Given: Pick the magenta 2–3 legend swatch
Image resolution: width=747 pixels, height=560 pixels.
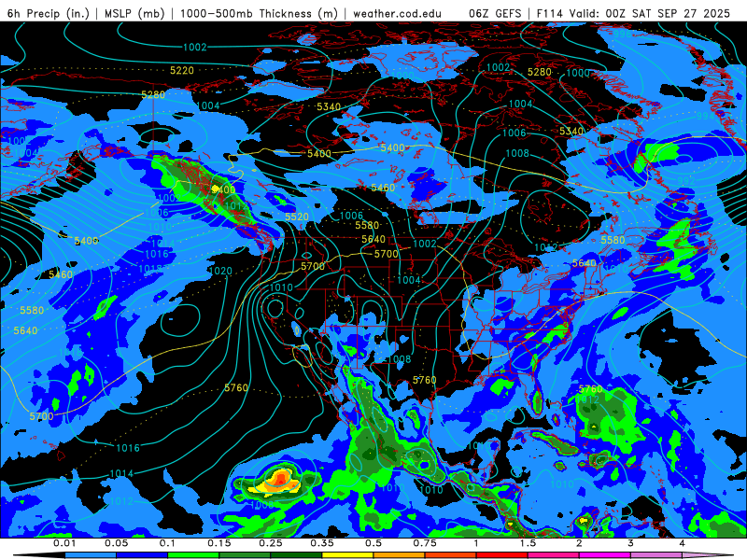Looking at the screenshot, I should [604, 555].
